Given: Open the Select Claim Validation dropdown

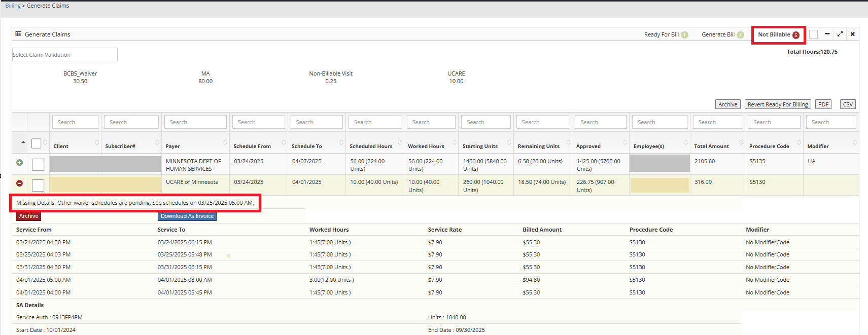Looking at the screenshot, I should [x=65, y=55].
